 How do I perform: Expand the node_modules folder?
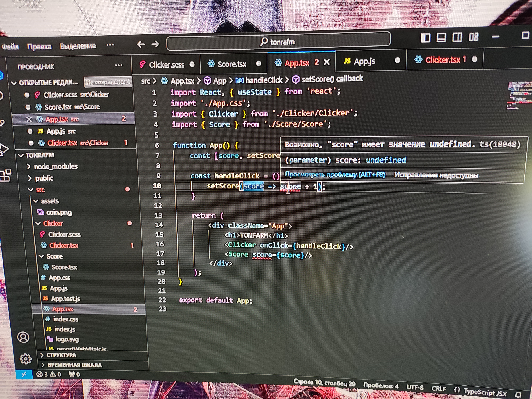coord(56,166)
